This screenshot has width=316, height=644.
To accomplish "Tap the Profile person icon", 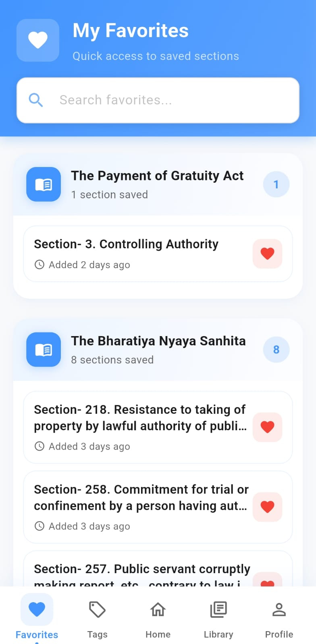I will pos(279,610).
